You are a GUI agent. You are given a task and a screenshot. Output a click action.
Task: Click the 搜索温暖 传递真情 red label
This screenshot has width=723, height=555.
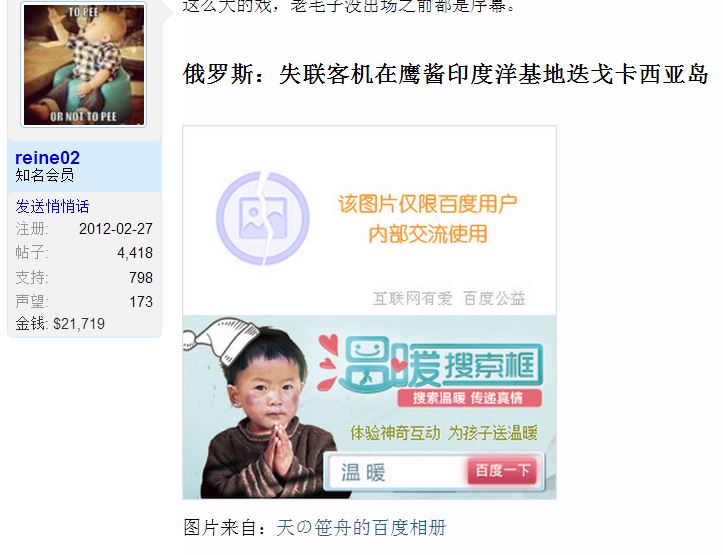tap(468, 398)
